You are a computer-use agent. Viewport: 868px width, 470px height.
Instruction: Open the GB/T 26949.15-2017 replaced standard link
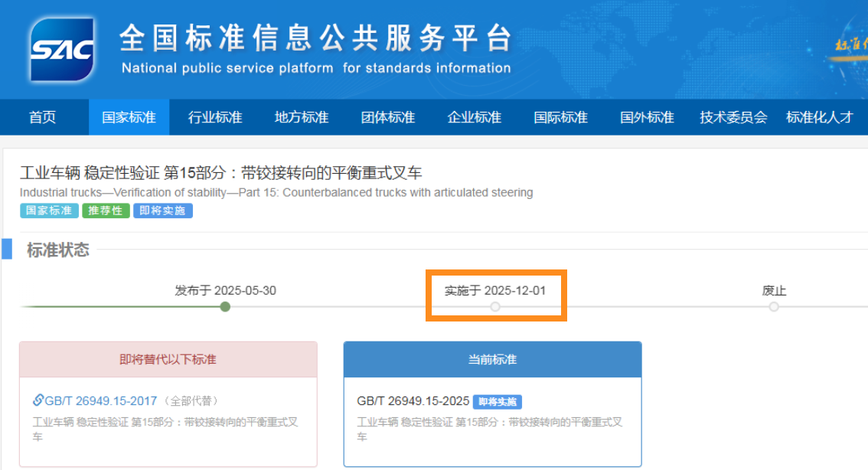click(x=100, y=401)
